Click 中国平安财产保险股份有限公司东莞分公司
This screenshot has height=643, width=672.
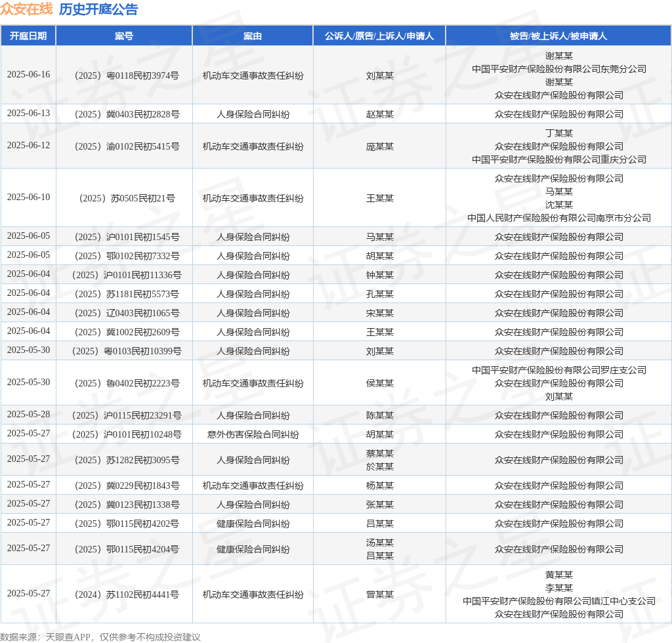click(x=559, y=69)
